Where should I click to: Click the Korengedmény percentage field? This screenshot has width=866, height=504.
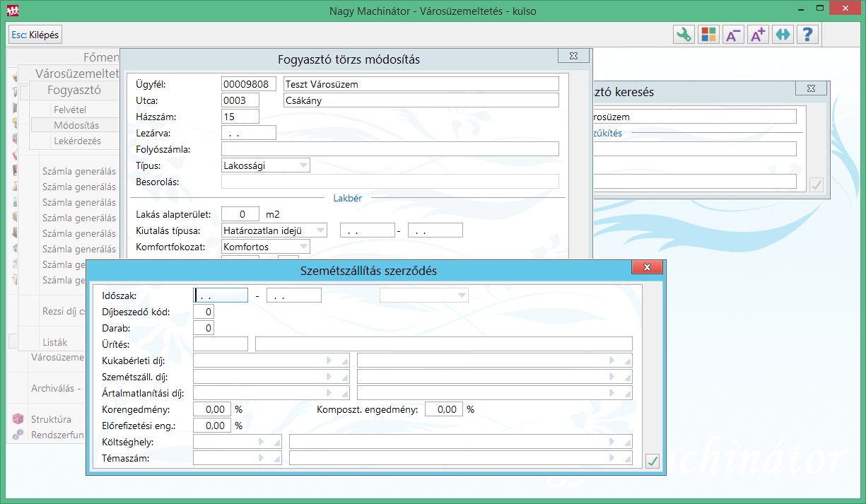[x=211, y=409]
